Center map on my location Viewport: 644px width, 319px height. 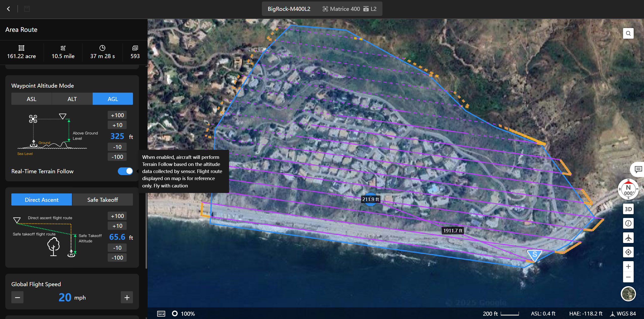pos(628,252)
